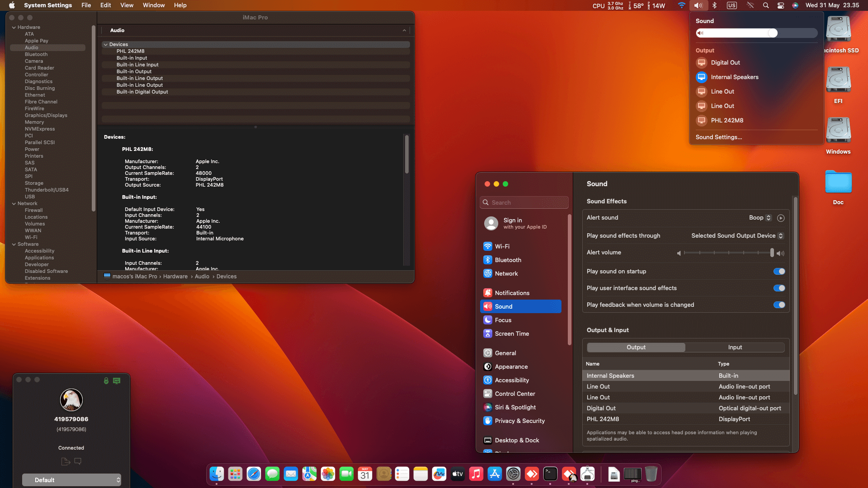Screen dimensions: 868x488
Task: Disable Play sound on startup
Action: 779,272
